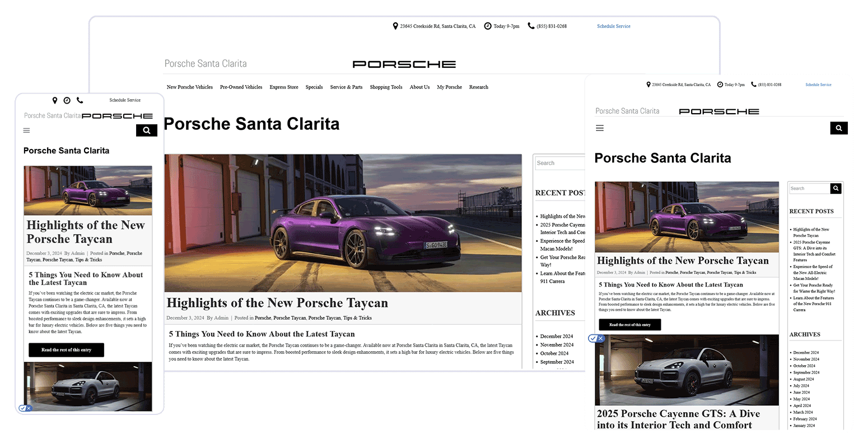Open the Shopping Tools dropdown menu

(x=386, y=87)
